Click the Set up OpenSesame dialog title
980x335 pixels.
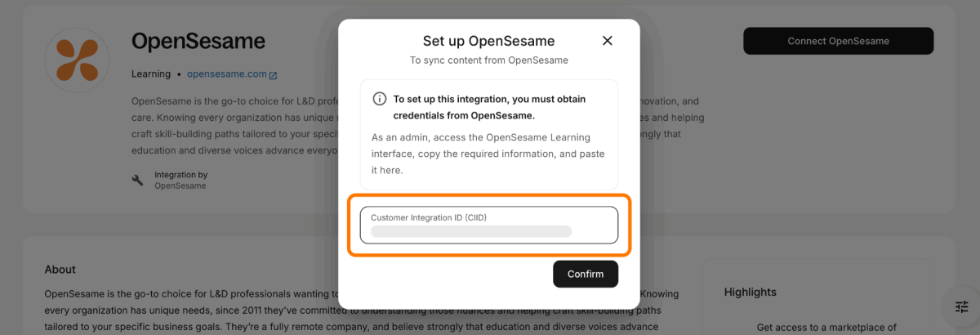click(x=488, y=41)
